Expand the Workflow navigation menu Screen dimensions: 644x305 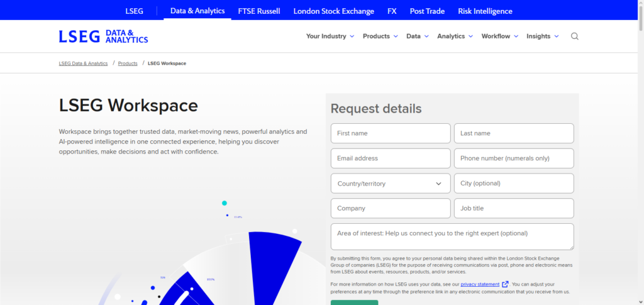click(500, 36)
